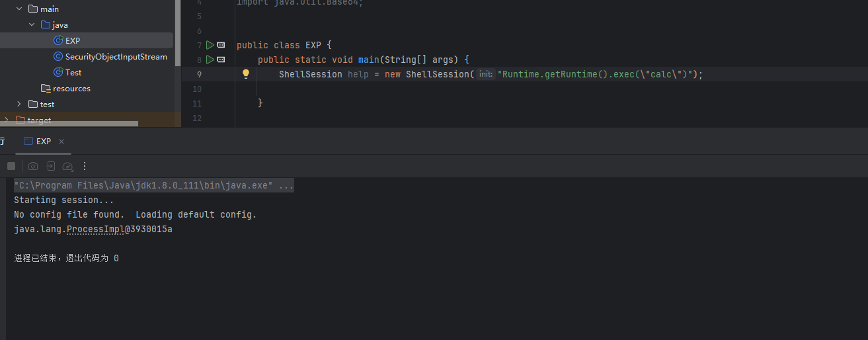
Task: Click the Stop process button in Run panel
Action: pyautogui.click(x=11, y=166)
